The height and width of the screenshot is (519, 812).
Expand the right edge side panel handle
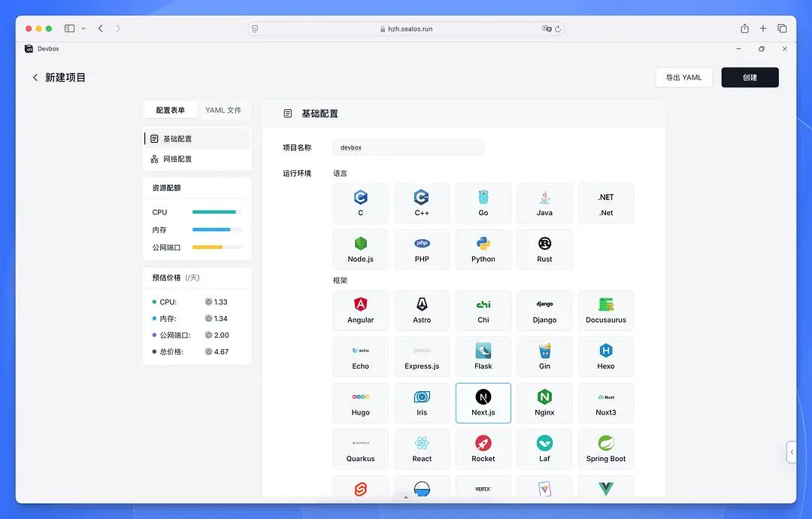[791, 452]
